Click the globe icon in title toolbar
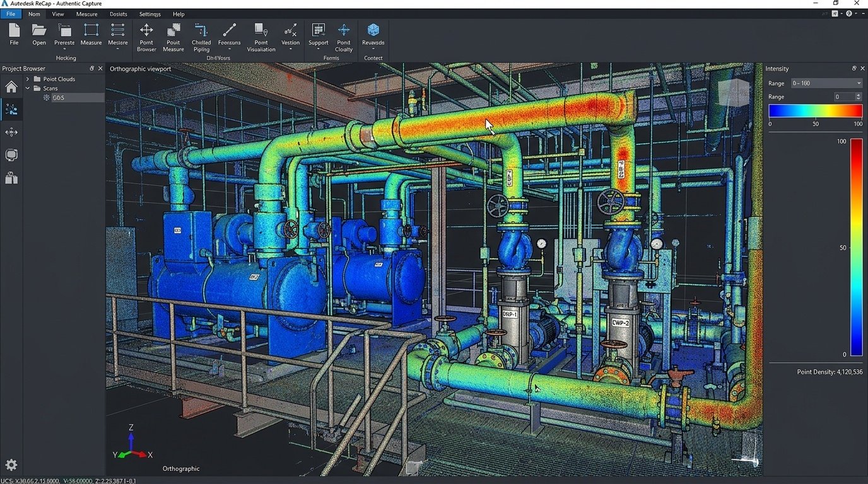Viewport: 868px width, 484px height. pos(849,14)
